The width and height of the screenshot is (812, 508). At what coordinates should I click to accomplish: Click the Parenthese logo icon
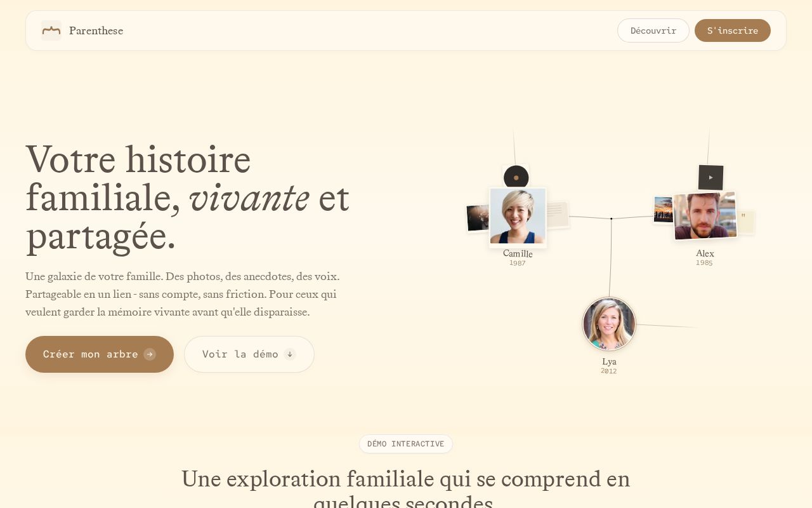tap(51, 30)
